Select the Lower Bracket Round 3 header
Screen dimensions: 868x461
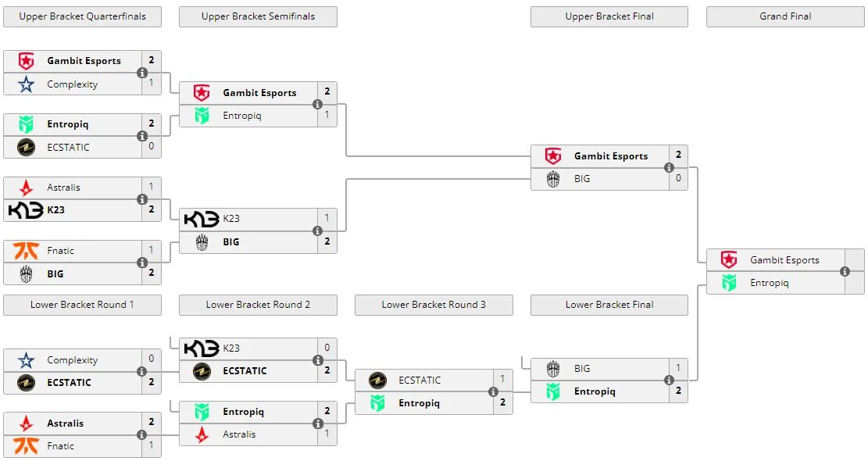[x=434, y=305]
